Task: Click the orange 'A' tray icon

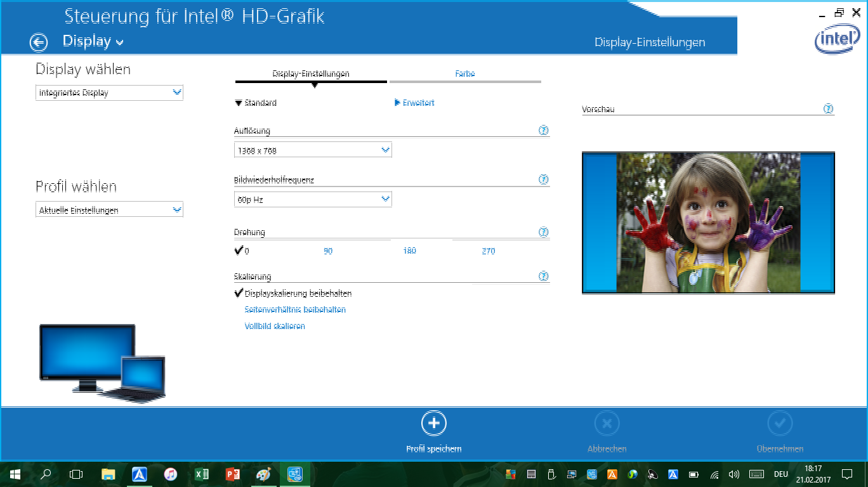Action: tap(612, 474)
